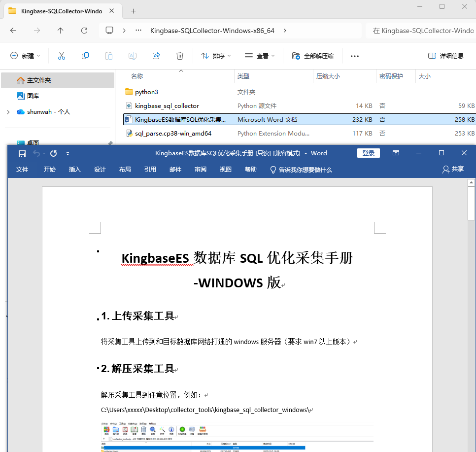
Task: Select 主文件夹 in the Explorer sidebar
Action: tap(58, 80)
